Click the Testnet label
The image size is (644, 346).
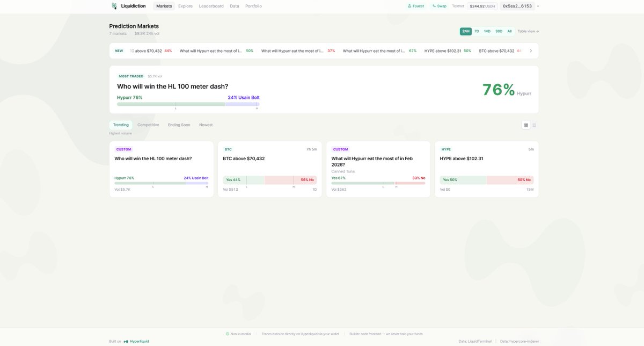click(x=458, y=6)
